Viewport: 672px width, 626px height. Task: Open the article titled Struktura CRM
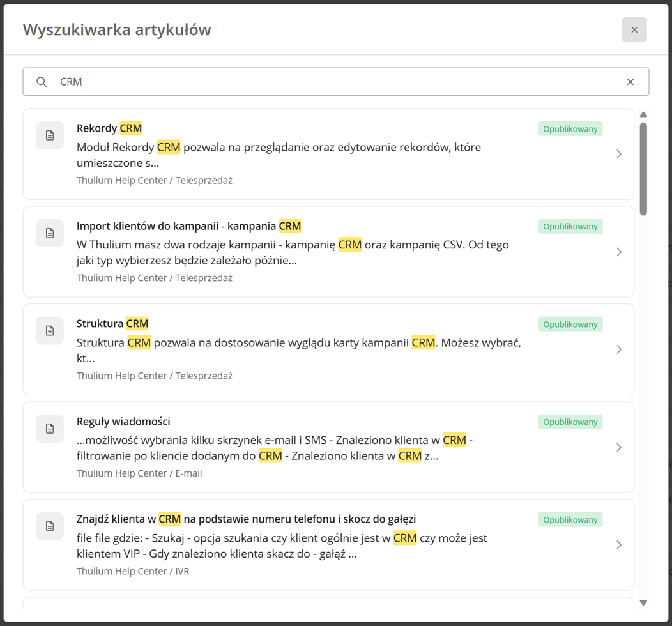pos(112,323)
